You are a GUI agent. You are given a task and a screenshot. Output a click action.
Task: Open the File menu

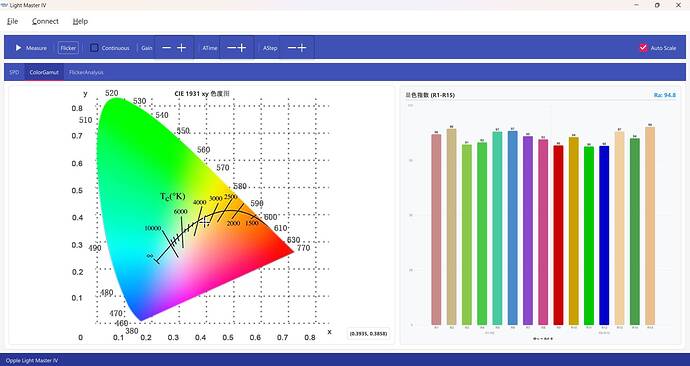point(12,21)
